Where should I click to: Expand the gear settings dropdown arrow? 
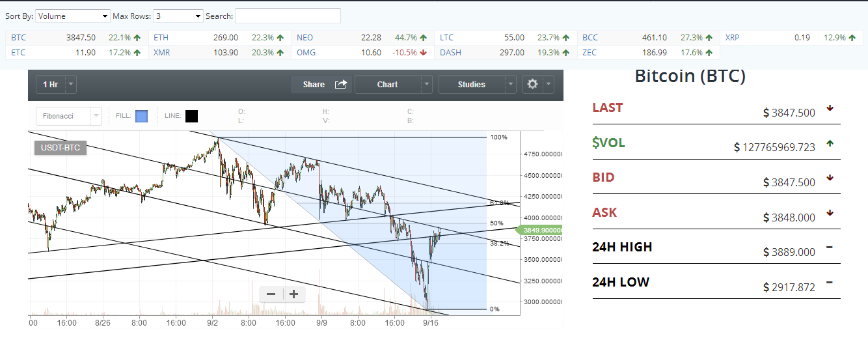tap(549, 84)
